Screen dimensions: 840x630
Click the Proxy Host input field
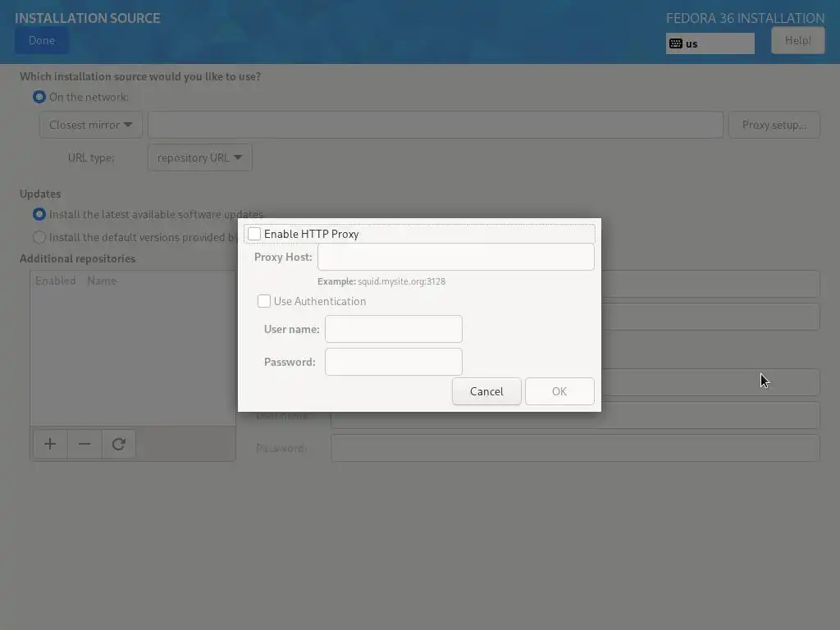(456, 257)
